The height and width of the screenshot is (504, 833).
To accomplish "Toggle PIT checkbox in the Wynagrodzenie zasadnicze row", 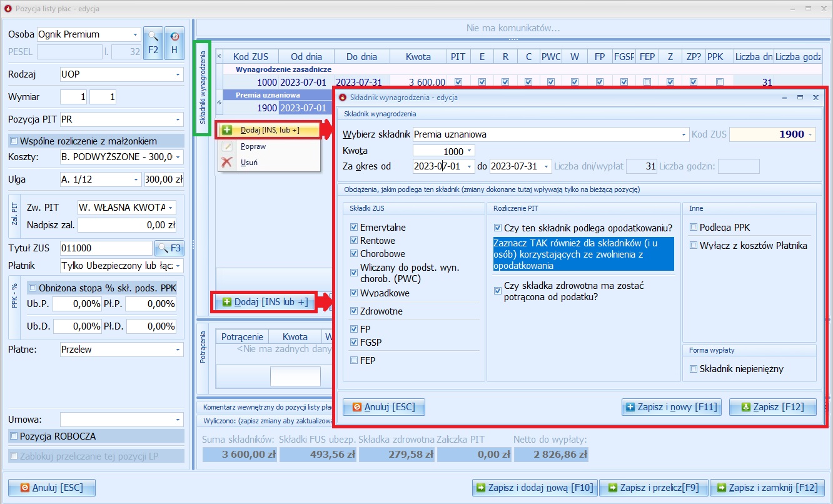I will [x=458, y=82].
